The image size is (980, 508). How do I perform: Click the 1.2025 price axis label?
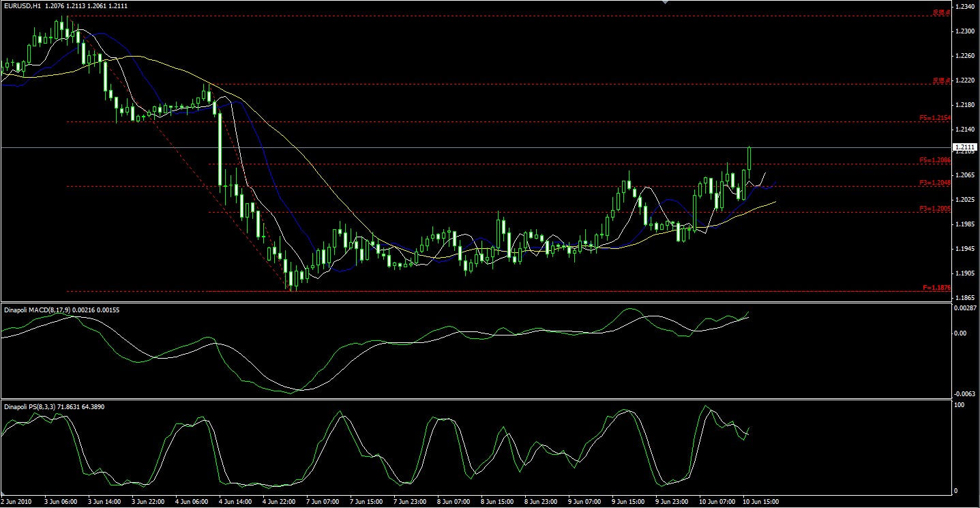[965, 200]
